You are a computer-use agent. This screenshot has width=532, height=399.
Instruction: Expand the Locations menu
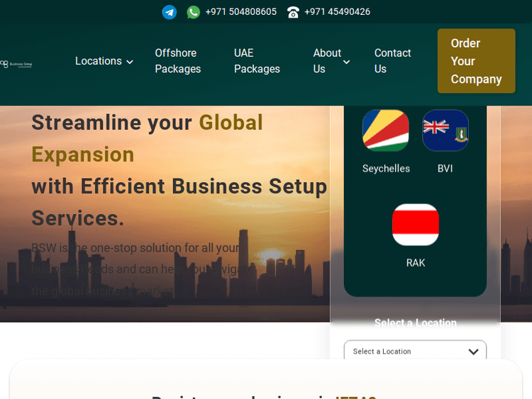pyautogui.click(x=104, y=61)
